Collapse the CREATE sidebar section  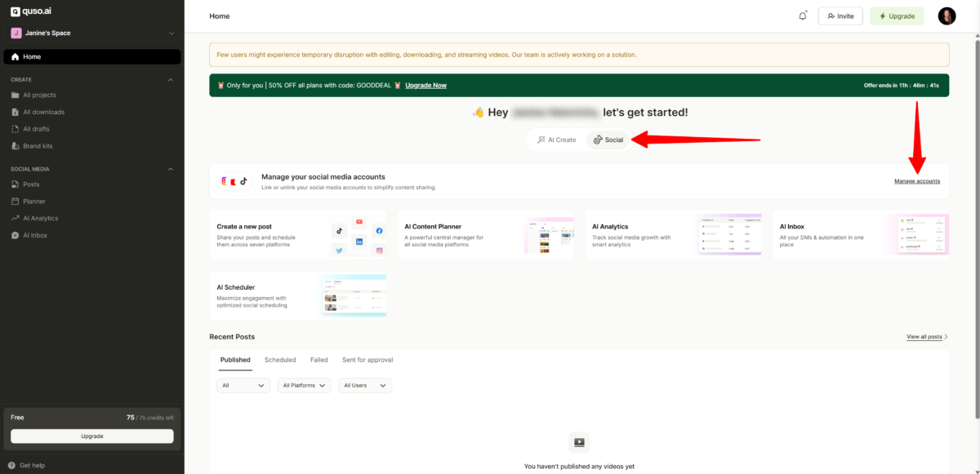coord(171,80)
